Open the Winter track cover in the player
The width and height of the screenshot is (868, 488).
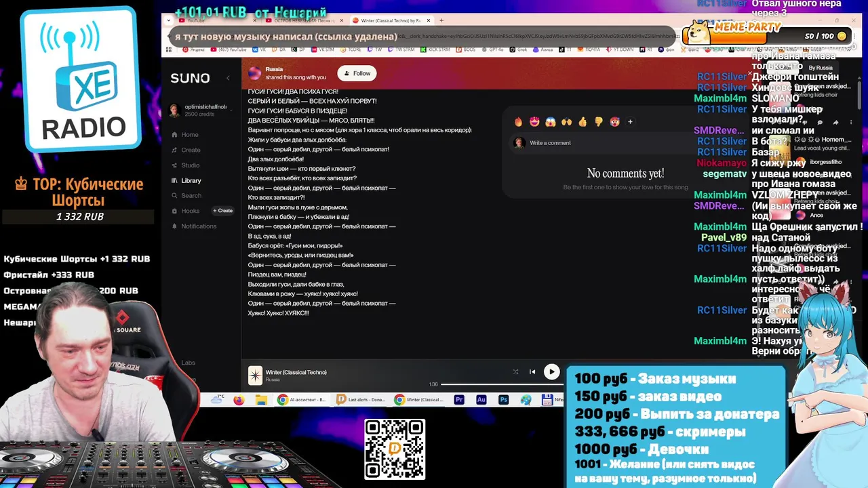(255, 375)
